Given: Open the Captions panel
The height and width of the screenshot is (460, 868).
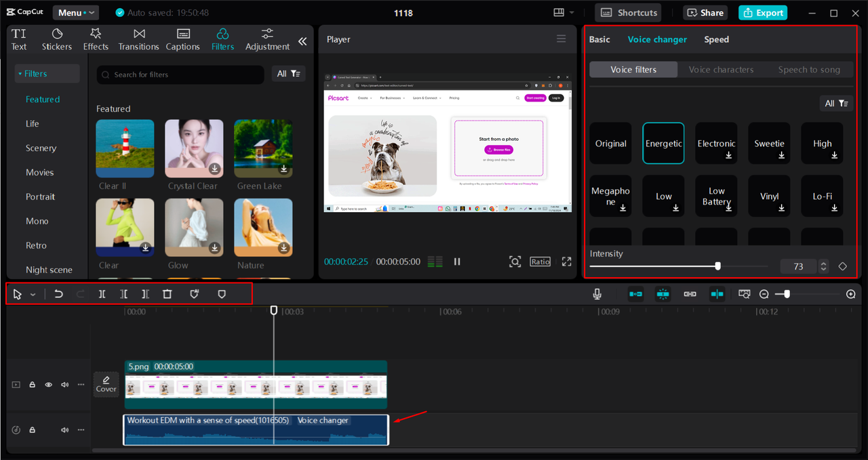Looking at the screenshot, I should coord(183,39).
